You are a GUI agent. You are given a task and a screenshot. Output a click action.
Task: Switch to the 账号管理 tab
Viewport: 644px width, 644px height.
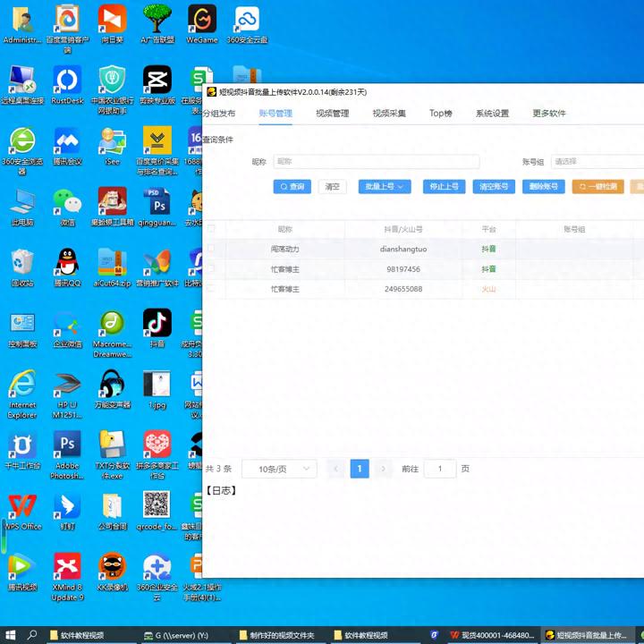[275, 114]
